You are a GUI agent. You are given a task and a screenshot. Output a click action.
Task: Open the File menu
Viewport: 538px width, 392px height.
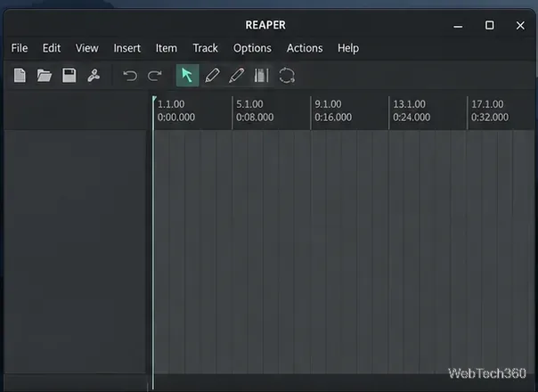pos(20,48)
